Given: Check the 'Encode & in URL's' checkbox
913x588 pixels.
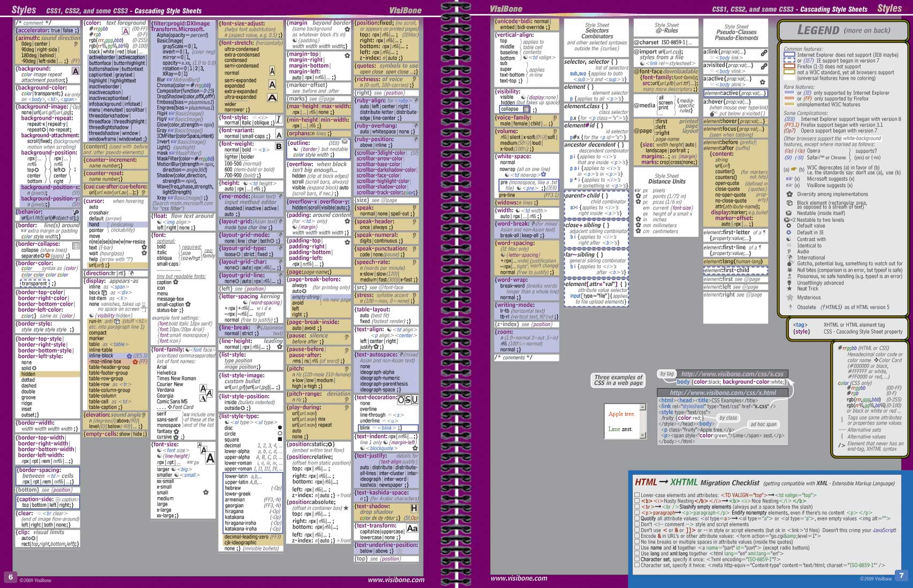Looking at the screenshot, I should (x=637, y=536).
